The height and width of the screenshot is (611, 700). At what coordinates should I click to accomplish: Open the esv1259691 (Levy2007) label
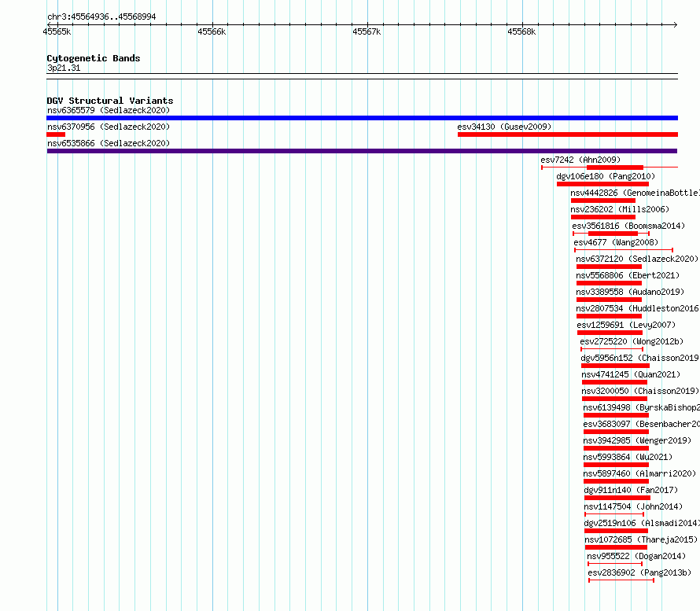click(626, 325)
